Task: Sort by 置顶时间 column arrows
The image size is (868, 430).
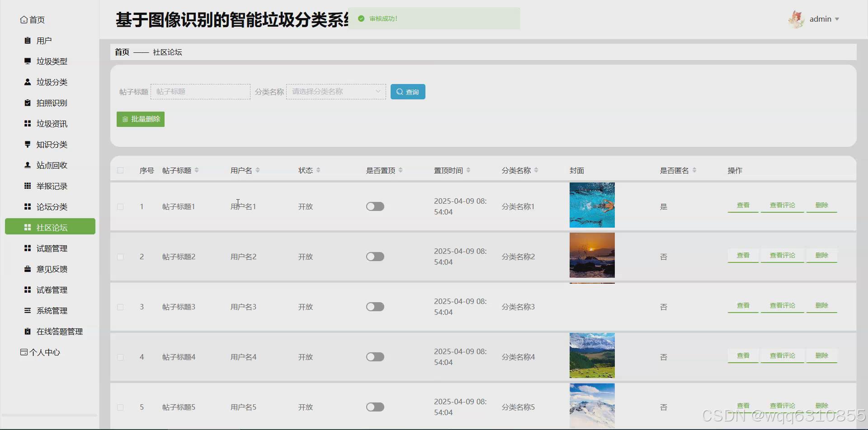Action: pyautogui.click(x=468, y=170)
